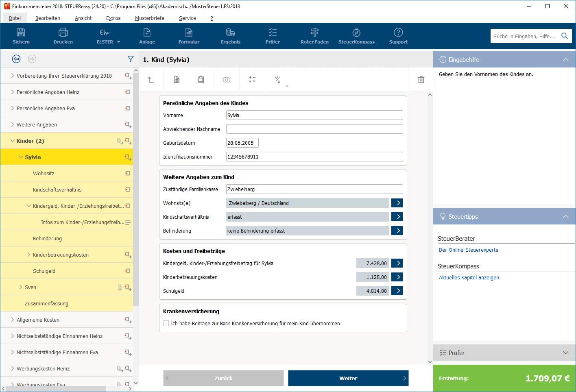
Task: Click the clipboard paste icon
Action: [201, 80]
